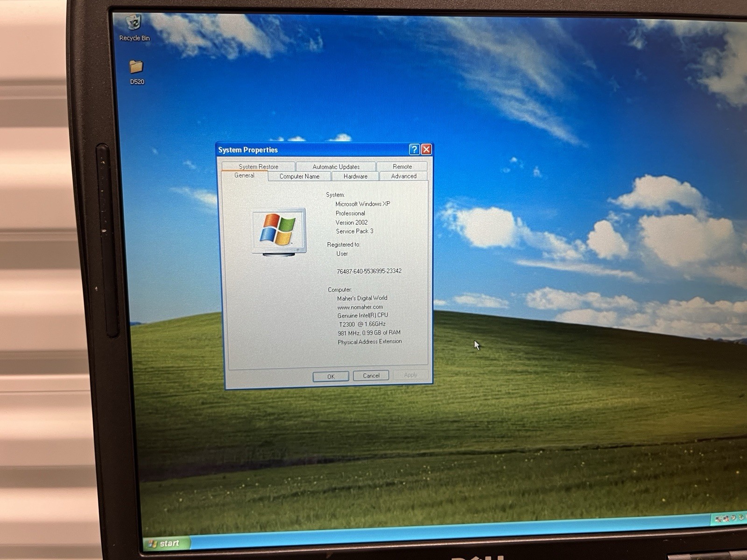Close the System Properties dialog

426,149
